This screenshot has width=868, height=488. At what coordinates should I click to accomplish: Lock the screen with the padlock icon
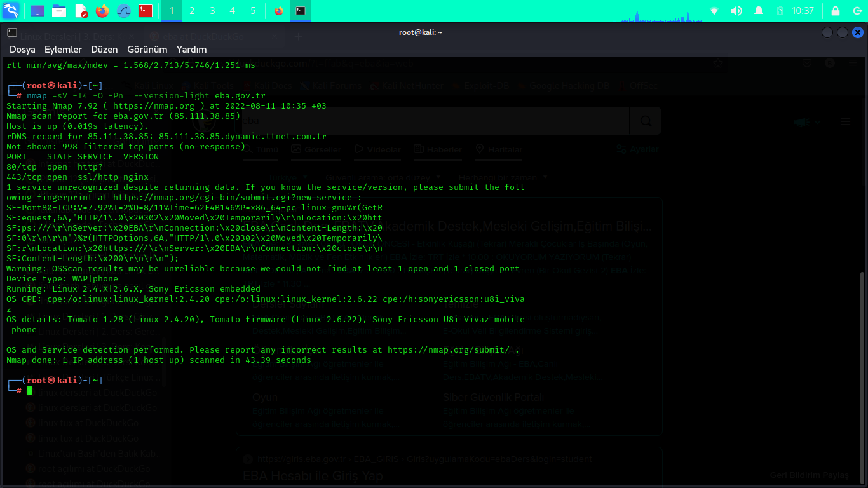(x=836, y=11)
